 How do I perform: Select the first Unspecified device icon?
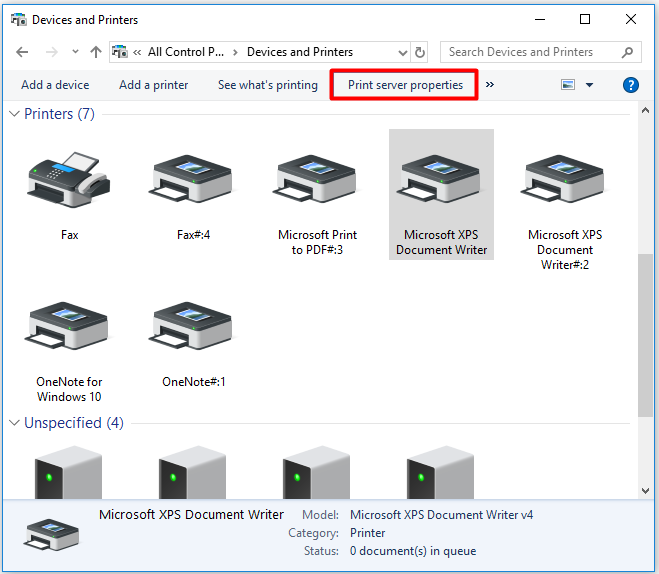[x=68, y=472]
